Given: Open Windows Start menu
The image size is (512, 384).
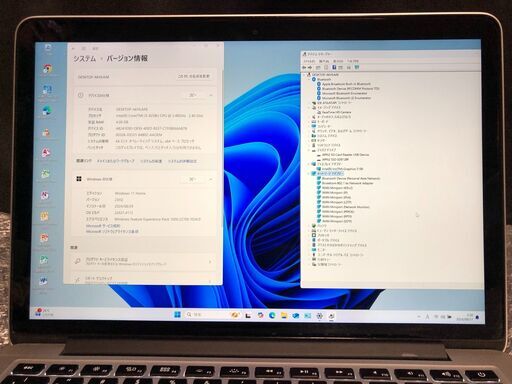Looking at the screenshot, I should (177, 314).
